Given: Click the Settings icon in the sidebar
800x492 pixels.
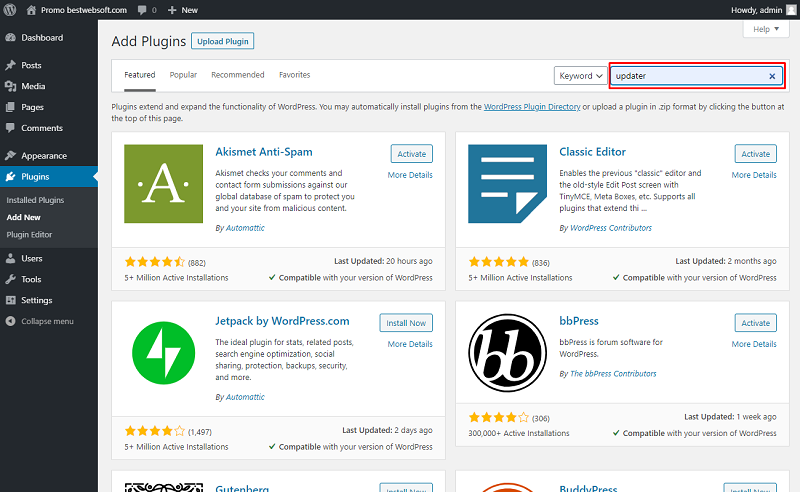Looking at the screenshot, I should pos(10,300).
